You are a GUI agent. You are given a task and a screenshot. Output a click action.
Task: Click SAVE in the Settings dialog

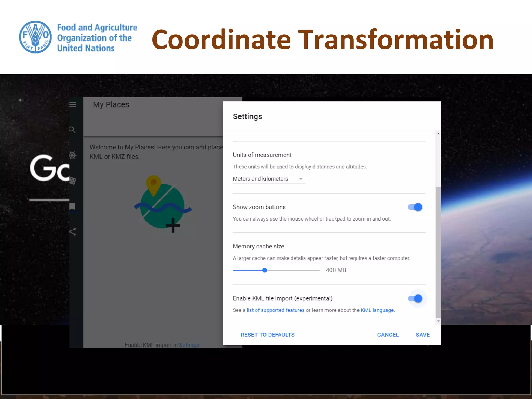click(423, 335)
